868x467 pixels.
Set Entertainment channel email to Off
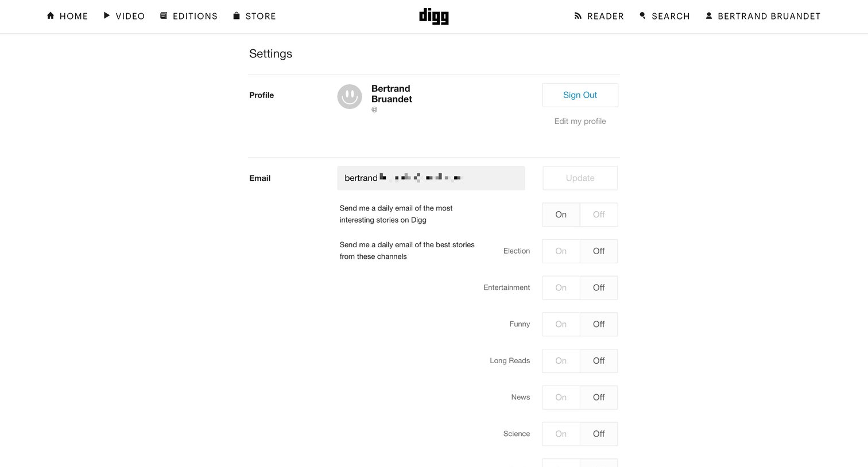pos(599,287)
